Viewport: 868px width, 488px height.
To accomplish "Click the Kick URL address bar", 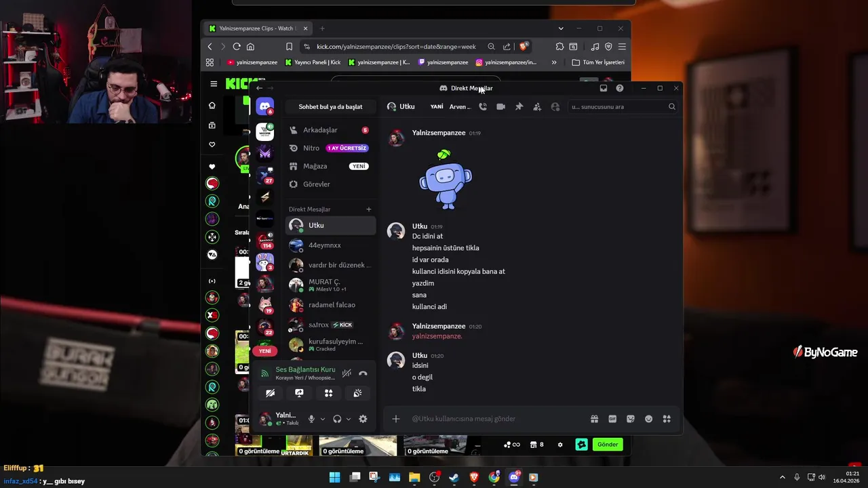I will pyautogui.click(x=396, y=47).
